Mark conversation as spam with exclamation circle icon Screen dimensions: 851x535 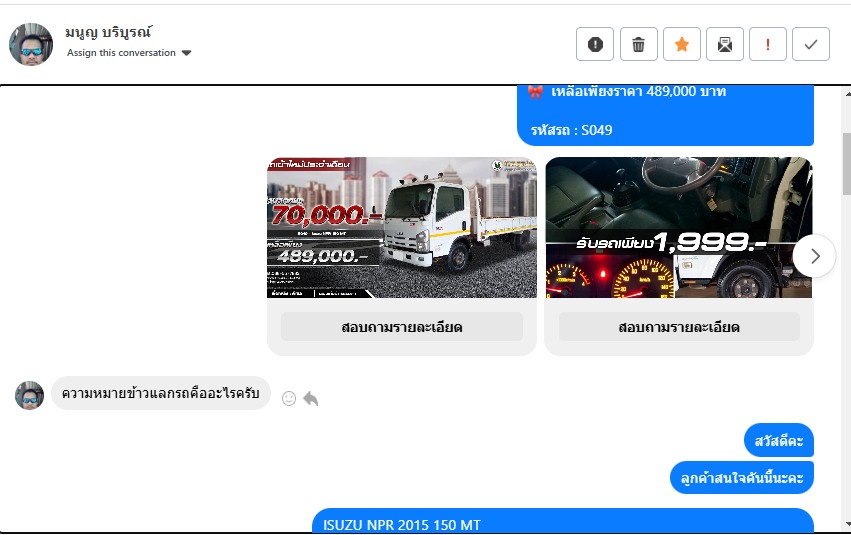pos(595,44)
